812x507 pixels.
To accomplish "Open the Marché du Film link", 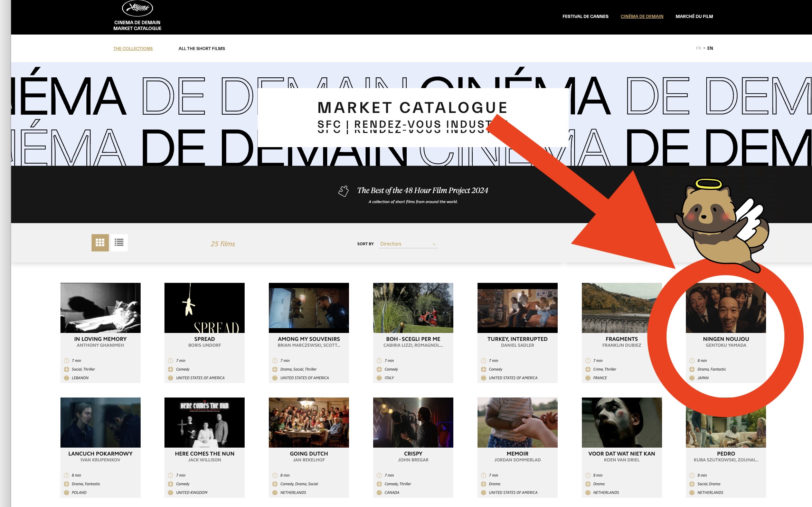I will pyautogui.click(x=694, y=17).
